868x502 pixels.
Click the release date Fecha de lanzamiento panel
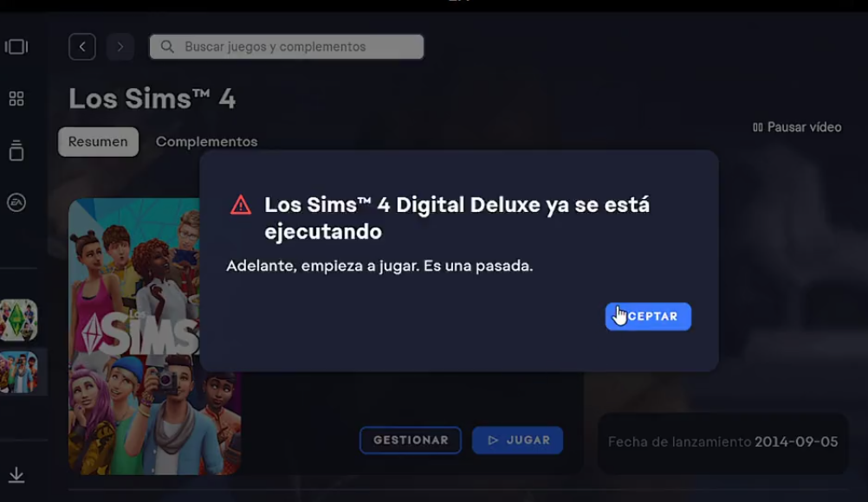[x=723, y=442]
